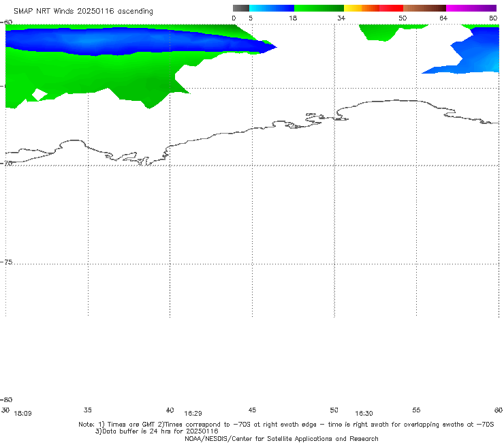This screenshot has width=504, height=443.
Task: Click the 55 longitude label
Action: [x=416, y=410]
